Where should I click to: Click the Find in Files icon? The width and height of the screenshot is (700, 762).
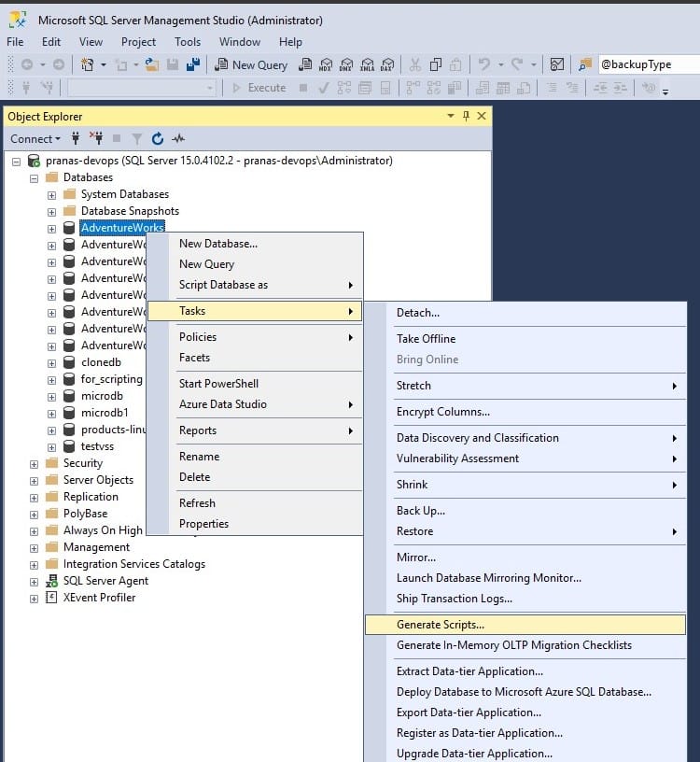(585, 64)
